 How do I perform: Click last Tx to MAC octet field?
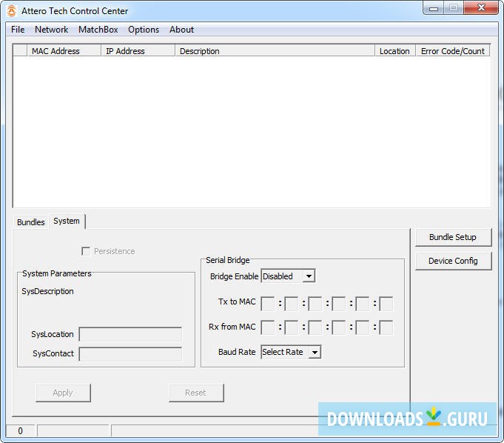click(x=386, y=304)
